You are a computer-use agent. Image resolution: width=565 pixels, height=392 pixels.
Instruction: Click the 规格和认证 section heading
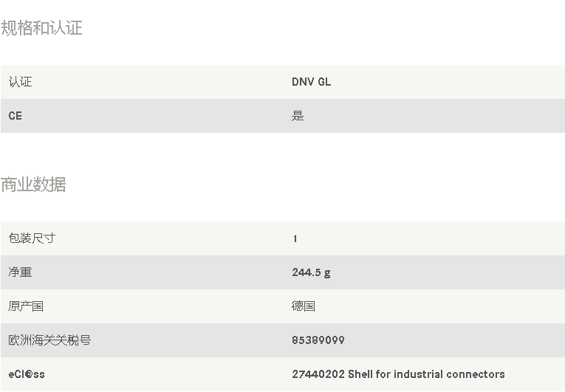pos(41,28)
